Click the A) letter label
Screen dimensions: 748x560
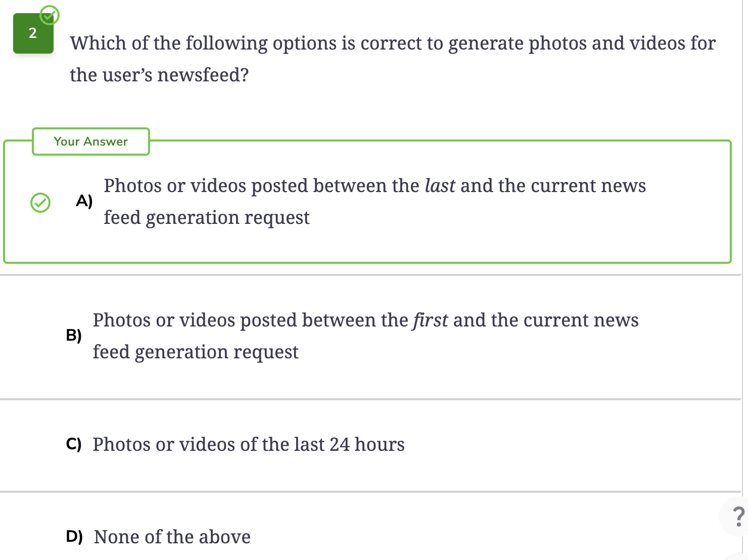click(x=84, y=201)
